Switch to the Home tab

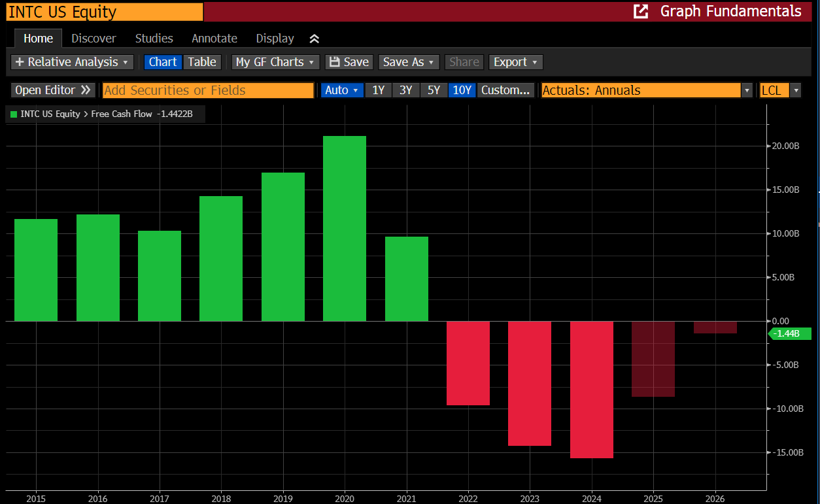click(x=38, y=39)
